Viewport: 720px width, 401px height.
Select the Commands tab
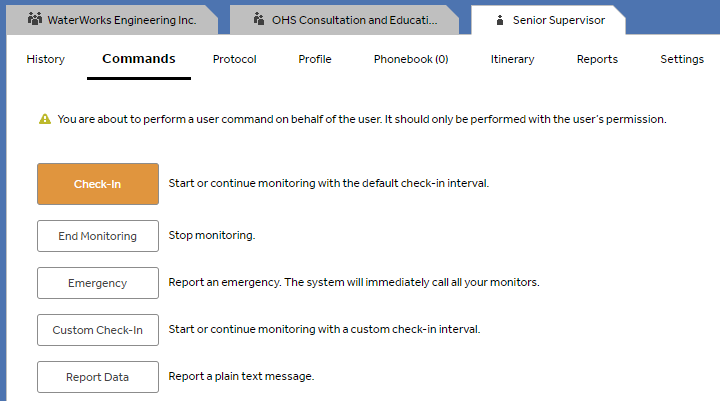[139, 59]
